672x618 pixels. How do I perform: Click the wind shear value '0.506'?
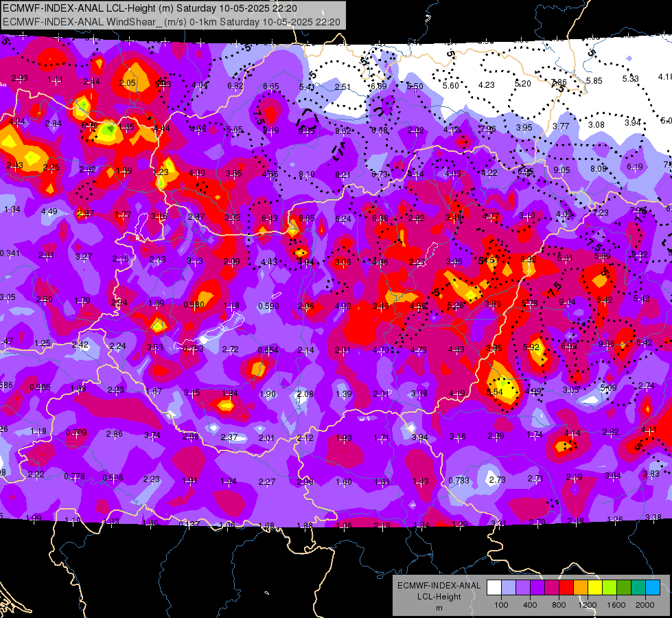coord(113,477)
